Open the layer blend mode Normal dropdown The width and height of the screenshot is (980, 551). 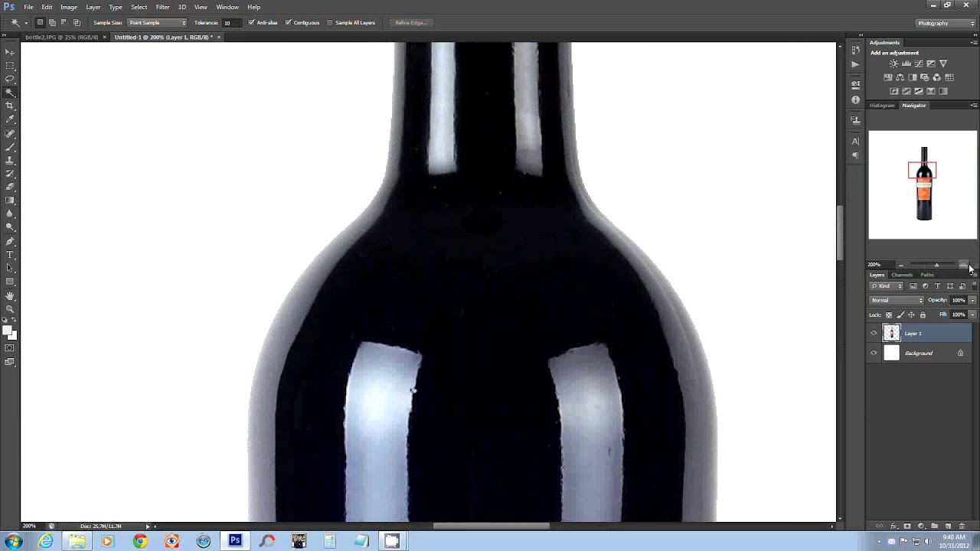[x=897, y=300]
